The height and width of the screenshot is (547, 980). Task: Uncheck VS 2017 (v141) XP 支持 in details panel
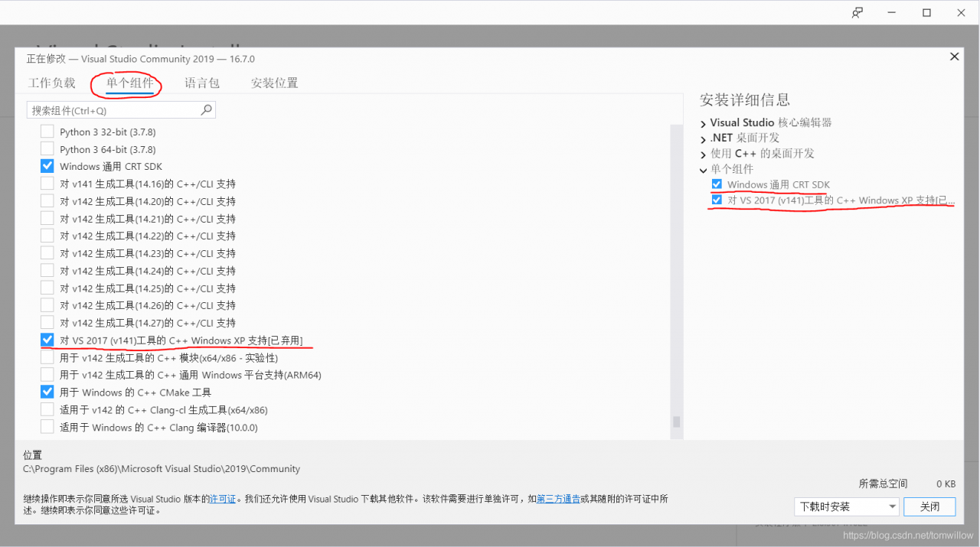click(x=717, y=200)
